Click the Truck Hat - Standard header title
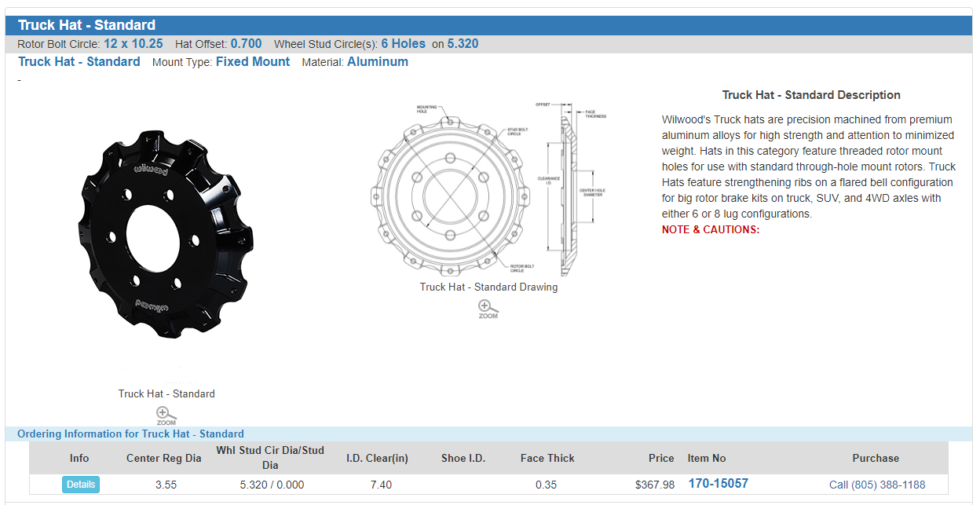 point(87,25)
